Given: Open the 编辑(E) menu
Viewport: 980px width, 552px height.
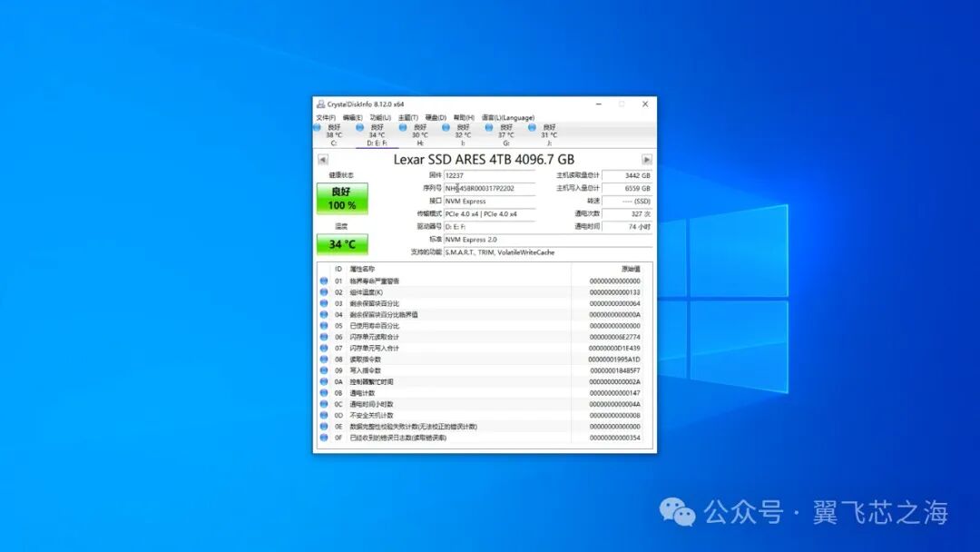Looking at the screenshot, I should 352,117.
